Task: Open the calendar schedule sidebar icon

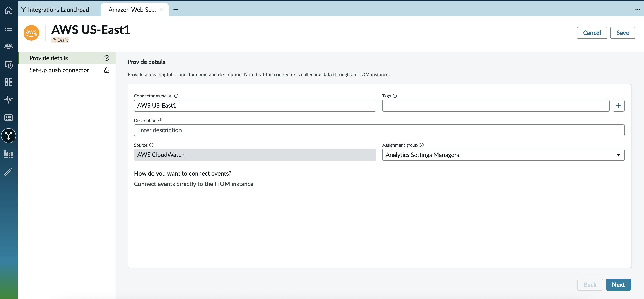Action: 9,64
